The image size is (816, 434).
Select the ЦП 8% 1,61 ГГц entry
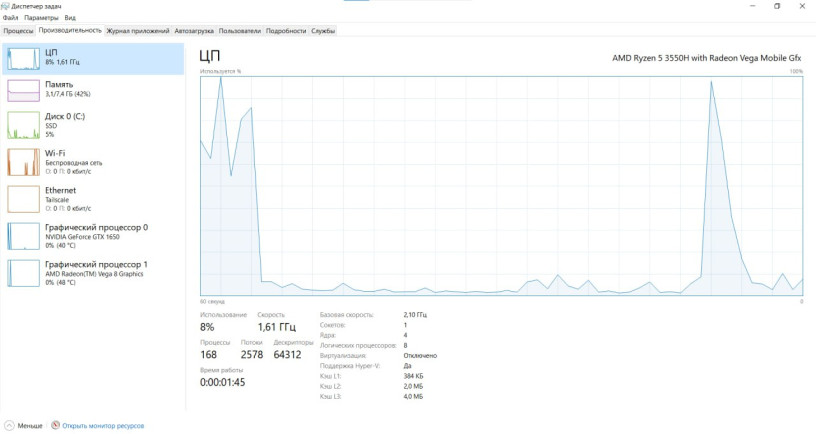pos(93,59)
